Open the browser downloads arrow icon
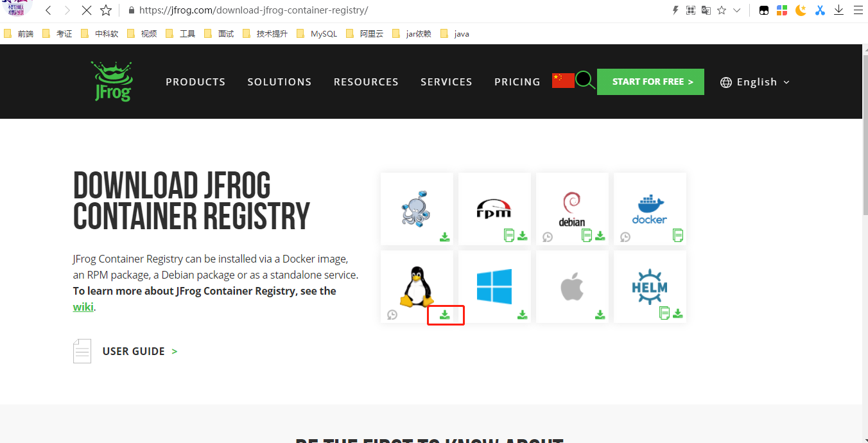868x443 pixels. tap(838, 10)
